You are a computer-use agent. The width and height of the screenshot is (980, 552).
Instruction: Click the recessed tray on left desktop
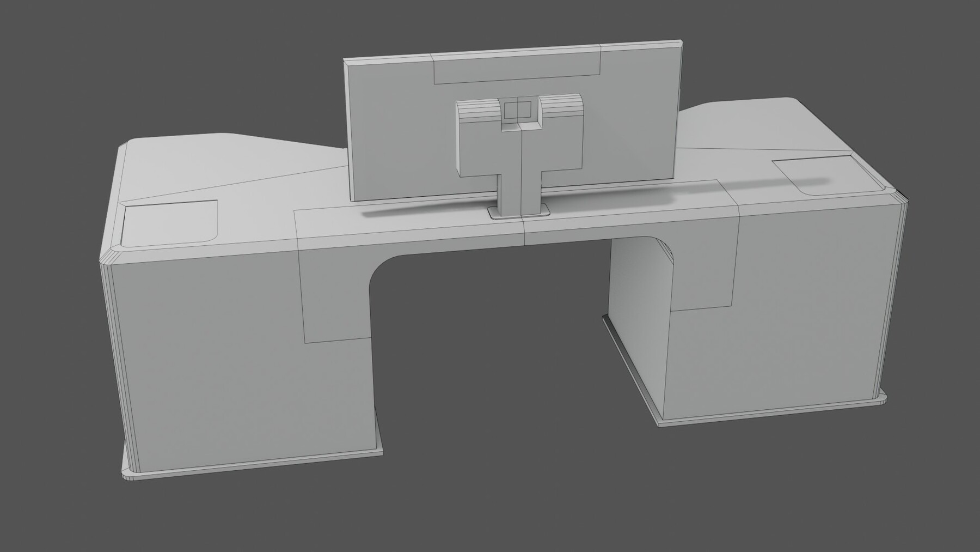pyautogui.click(x=169, y=223)
